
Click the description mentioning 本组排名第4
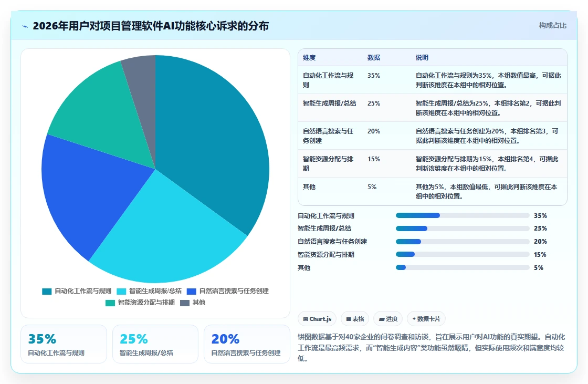pyautogui.click(x=487, y=163)
